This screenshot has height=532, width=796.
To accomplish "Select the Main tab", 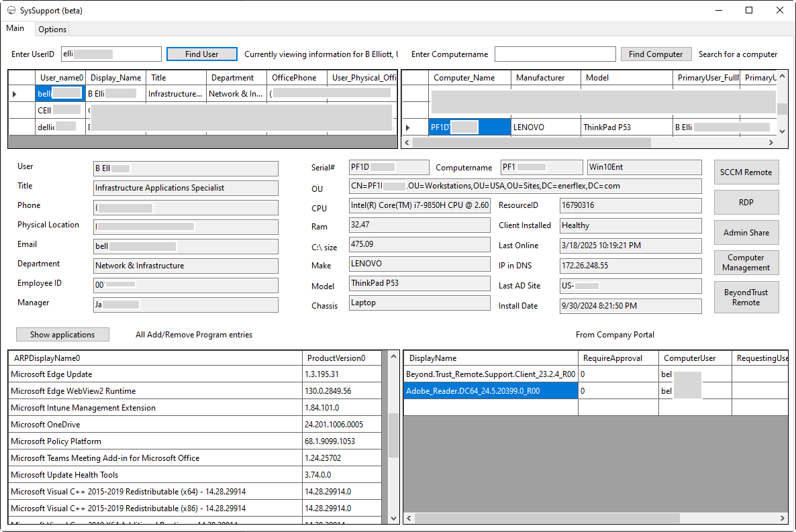I will 15,29.
